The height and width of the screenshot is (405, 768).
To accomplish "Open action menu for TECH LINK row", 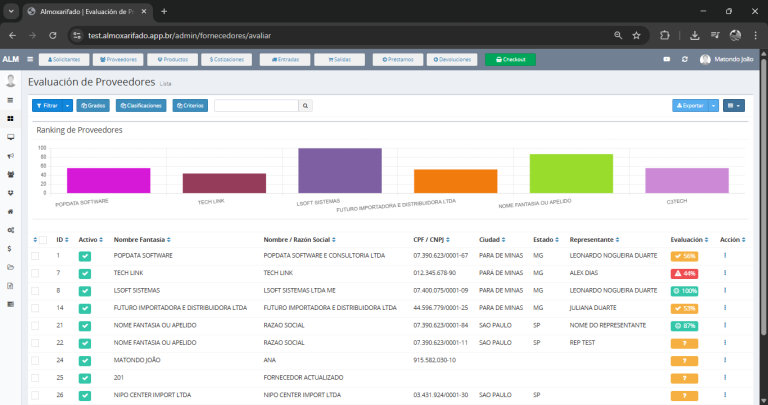I will click(x=725, y=272).
